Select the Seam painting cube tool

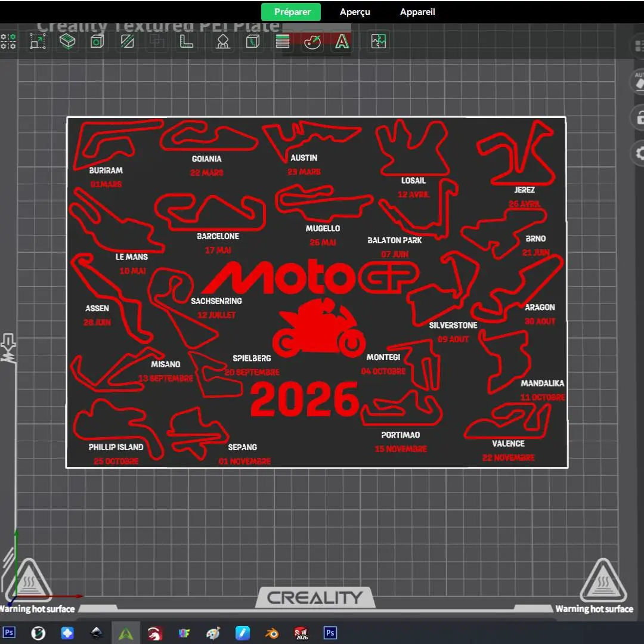[253, 42]
